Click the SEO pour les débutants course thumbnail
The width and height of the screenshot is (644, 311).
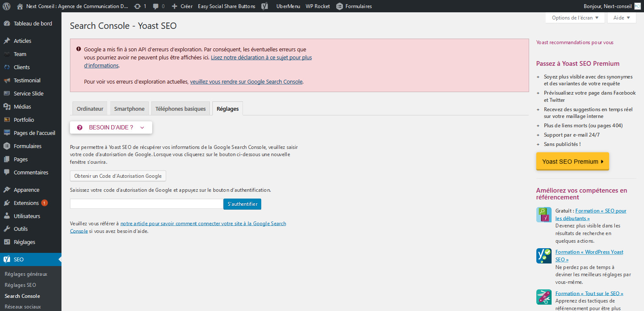point(544,215)
